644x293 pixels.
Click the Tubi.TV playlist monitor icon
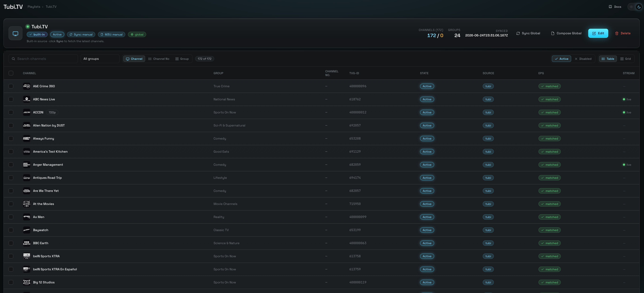[x=15, y=33]
